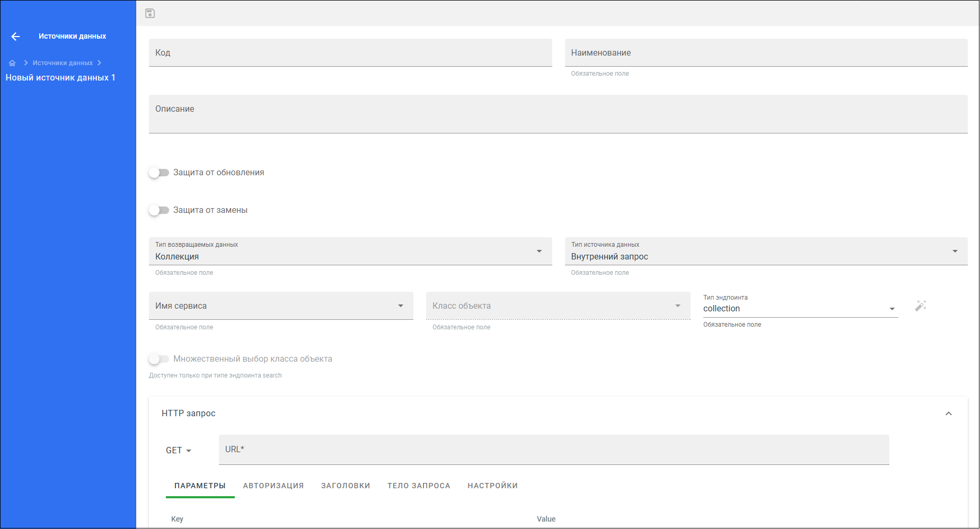The height and width of the screenshot is (529, 980).
Task: Click the magic wand icon
Action: click(x=921, y=306)
